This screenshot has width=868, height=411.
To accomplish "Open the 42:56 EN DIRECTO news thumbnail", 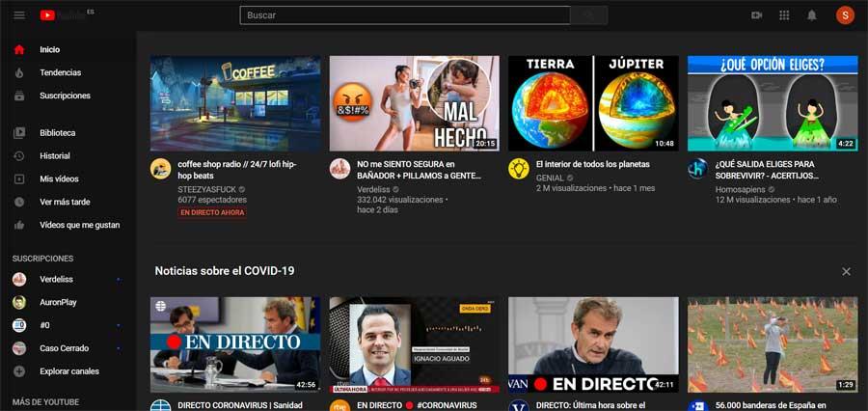I will (x=235, y=344).
